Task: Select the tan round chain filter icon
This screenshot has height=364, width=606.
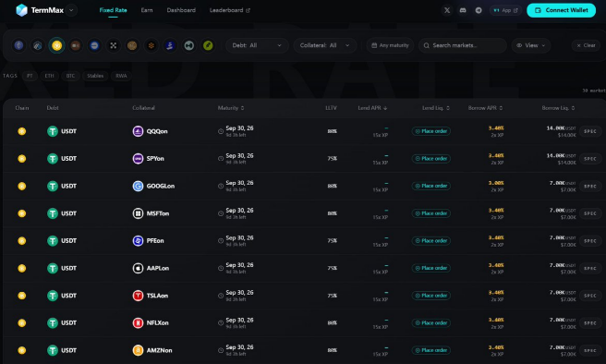Action: click(x=132, y=45)
